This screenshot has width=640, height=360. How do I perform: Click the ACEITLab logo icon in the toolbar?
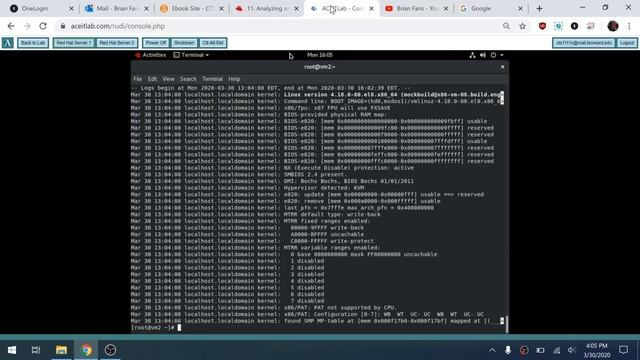[8, 43]
